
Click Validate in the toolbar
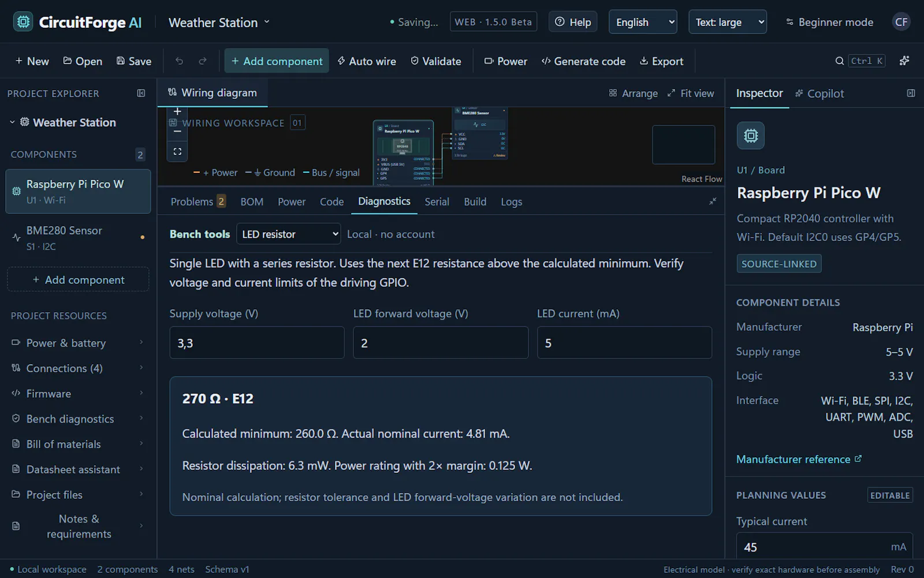(x=436, y=61)
